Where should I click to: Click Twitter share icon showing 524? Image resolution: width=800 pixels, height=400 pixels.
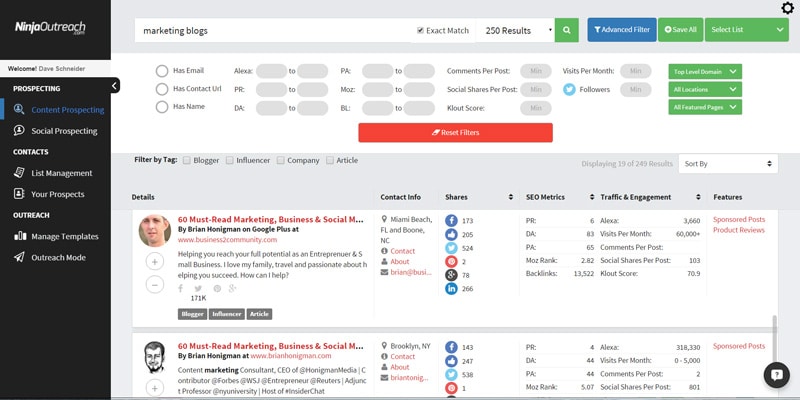[x=451, y=248]
